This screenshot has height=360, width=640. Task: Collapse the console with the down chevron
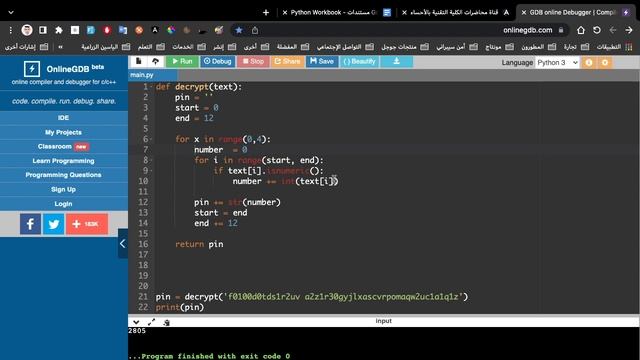coord(136,322)
